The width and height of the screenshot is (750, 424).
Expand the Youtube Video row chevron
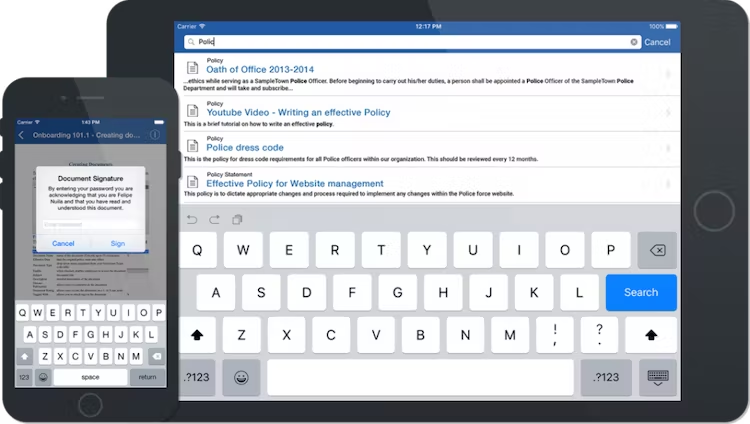tap(668, 113)
